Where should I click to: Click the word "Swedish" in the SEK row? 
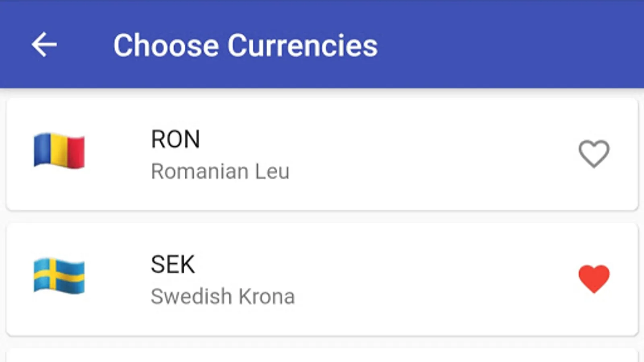[x=191, y=296]
